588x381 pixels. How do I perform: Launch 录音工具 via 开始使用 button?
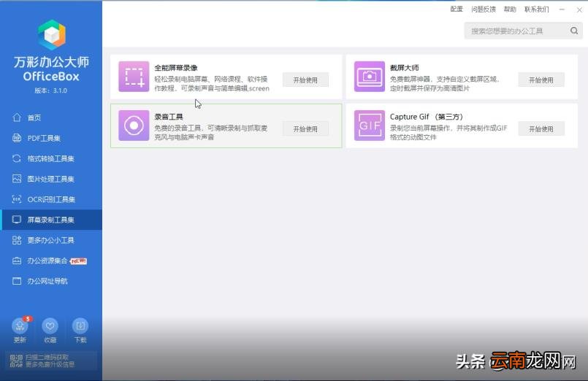coord(305,129)
